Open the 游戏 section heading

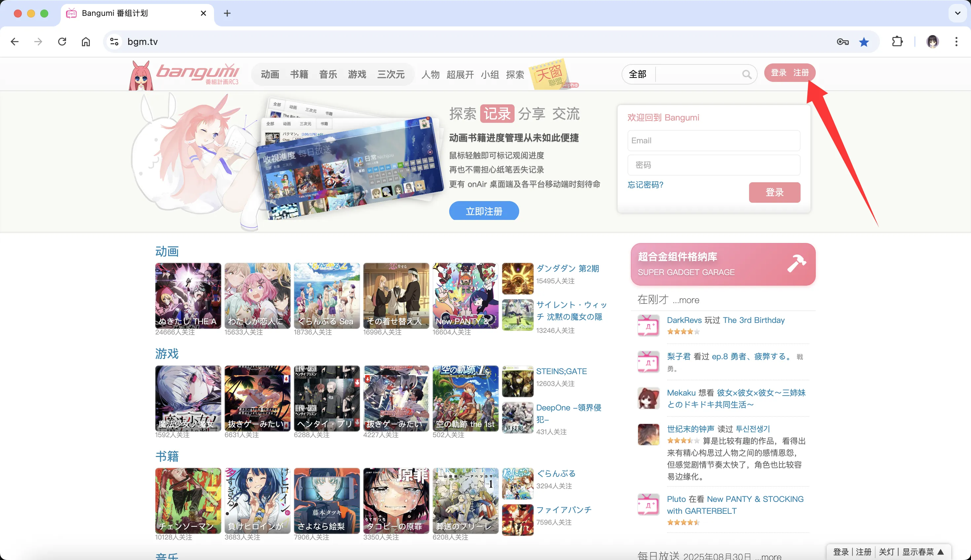tap(167, 354)
